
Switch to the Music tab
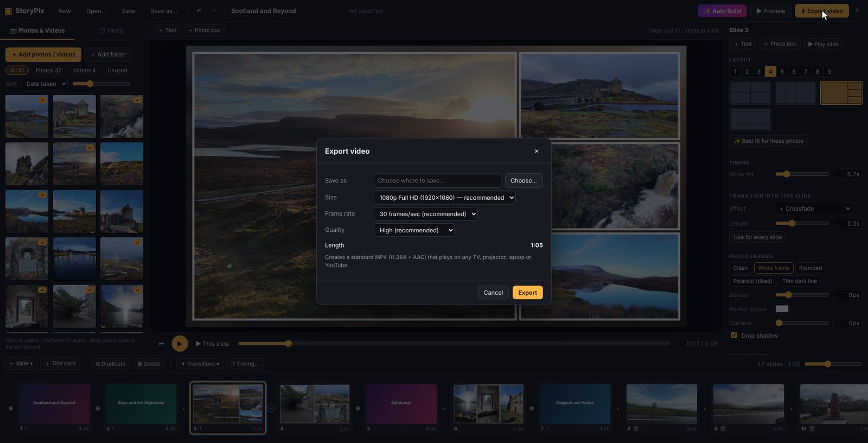point(112,31)
